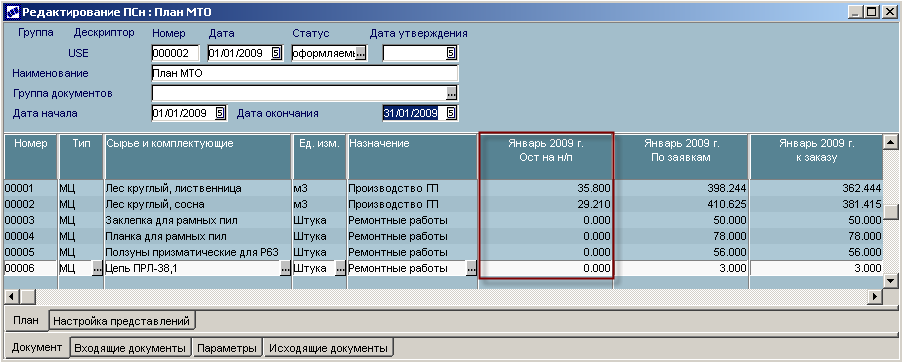Open calendar picker for Дата окончания field
Screen dimensions: 902x362
tap(451, 113)
